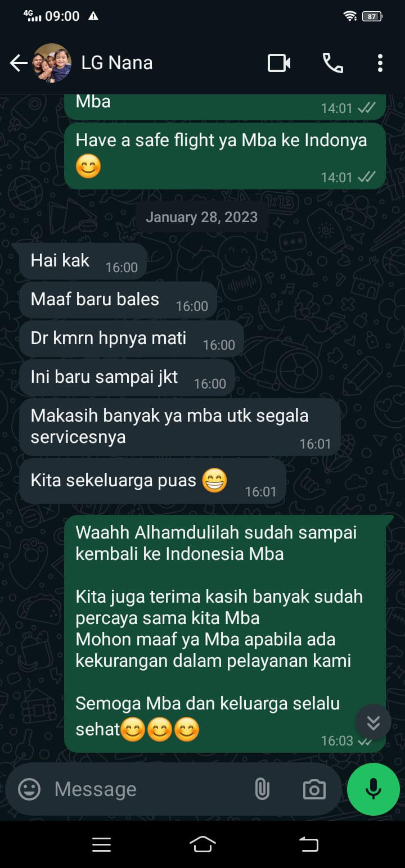This screenshot has height=868, width=405.
Task: Tap the back arrow to leave chat
Action: tap(19, 64)
